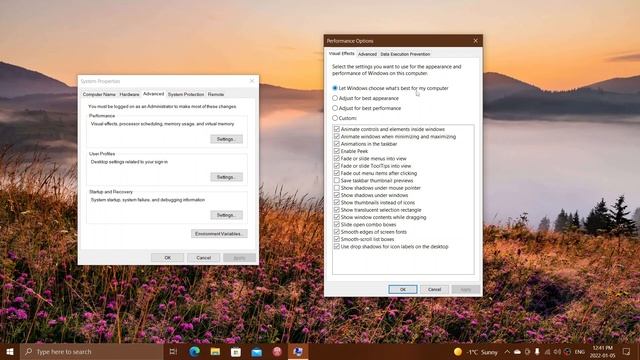Click the OneDrive cloud tray icon

[517, 351]
